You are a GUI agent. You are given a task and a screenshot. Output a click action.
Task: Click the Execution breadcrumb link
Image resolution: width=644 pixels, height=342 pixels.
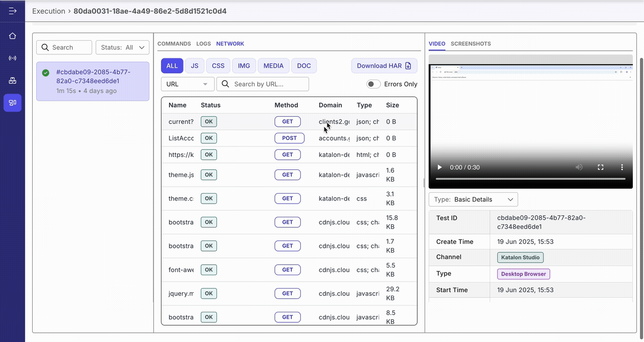pyautogui.click(x=49, y=11)
